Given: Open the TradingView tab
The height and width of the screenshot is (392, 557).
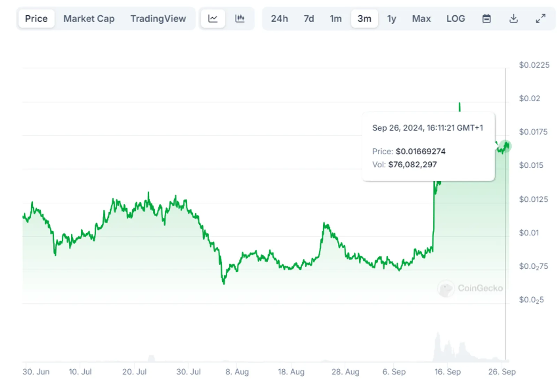Looking at the screenshot, I should click(158, 18).
